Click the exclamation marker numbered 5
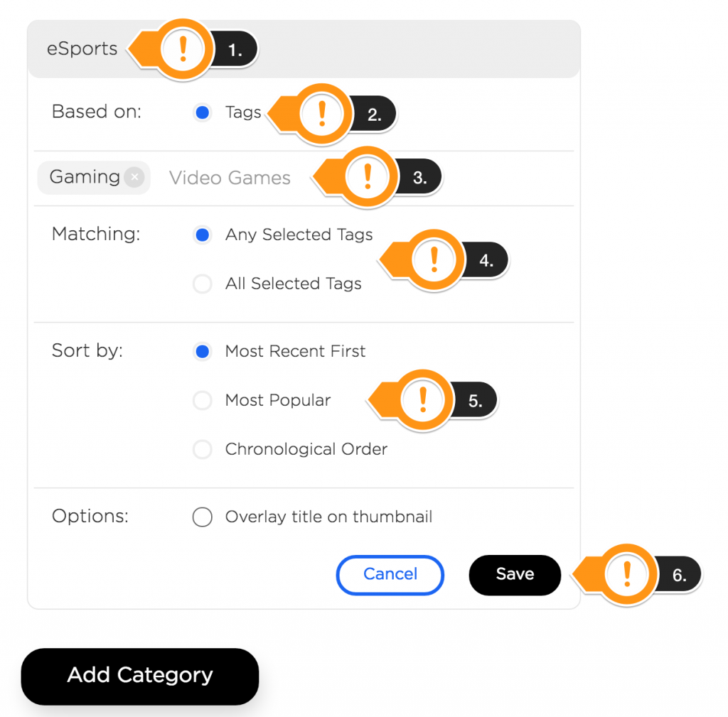728x717 pixels. pyautogui.click(x=422, y=400)
